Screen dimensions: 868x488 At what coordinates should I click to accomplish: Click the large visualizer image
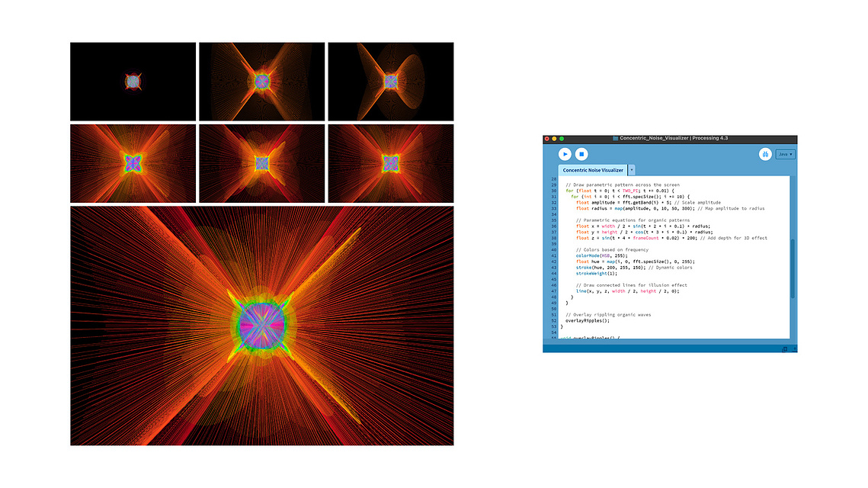[262, 326]
